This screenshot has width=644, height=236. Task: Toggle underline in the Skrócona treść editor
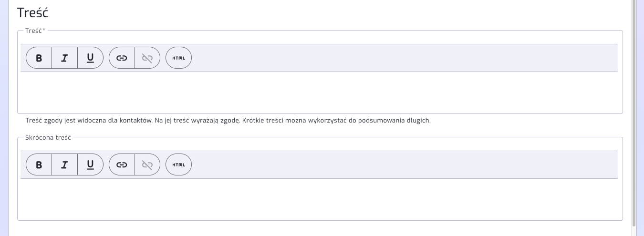pyautogui.click(x=90, y=164)
